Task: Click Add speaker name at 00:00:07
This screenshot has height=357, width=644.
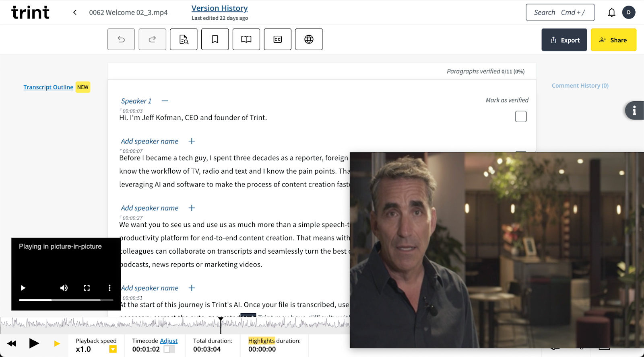Action: [x=150, y=141]
